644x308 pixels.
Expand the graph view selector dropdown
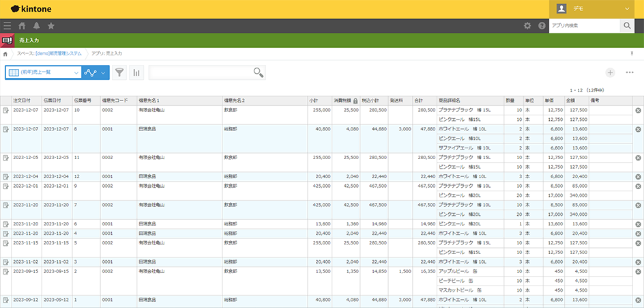coord(95,72)
